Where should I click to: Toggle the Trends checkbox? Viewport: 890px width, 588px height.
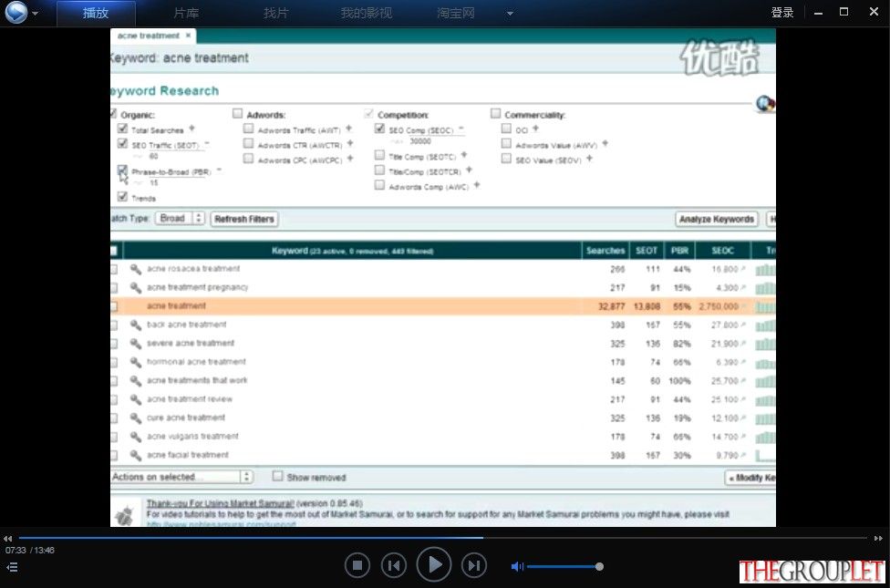pyautogui.click(x=122, y=196)
